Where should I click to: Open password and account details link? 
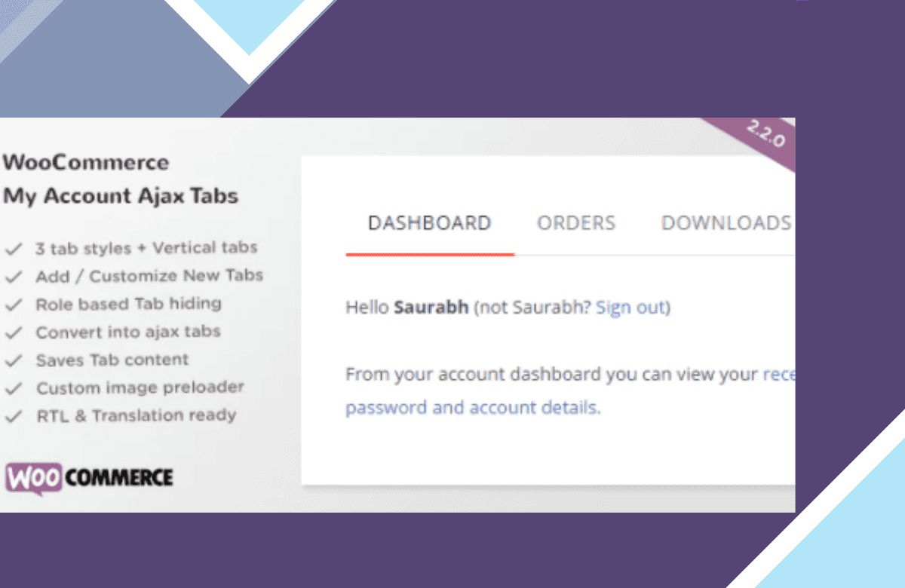click(x=473, y=408)
